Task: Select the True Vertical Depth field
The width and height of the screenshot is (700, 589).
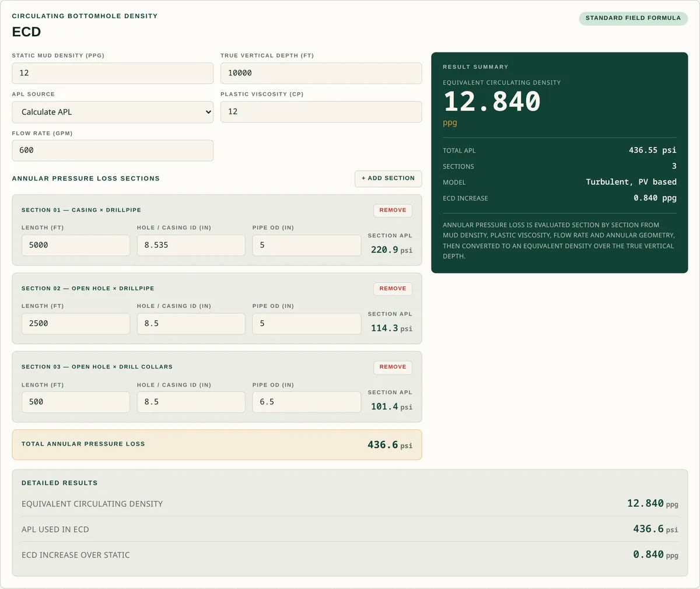Action: point(321,73)
